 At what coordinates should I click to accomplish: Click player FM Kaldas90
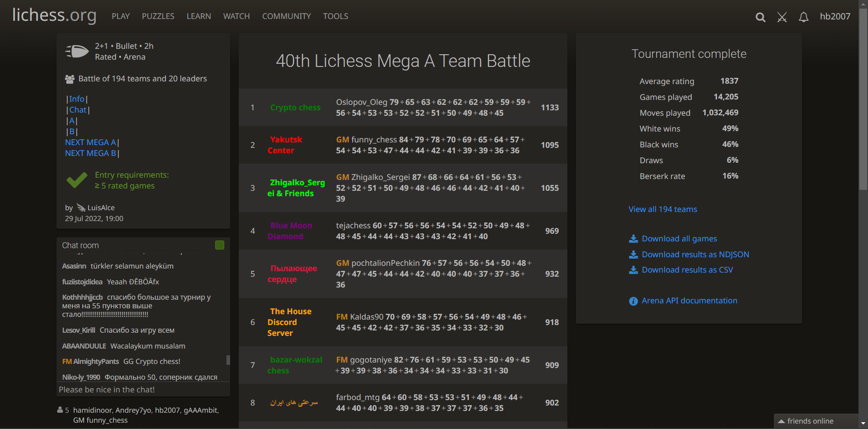(x=360, y=317)
